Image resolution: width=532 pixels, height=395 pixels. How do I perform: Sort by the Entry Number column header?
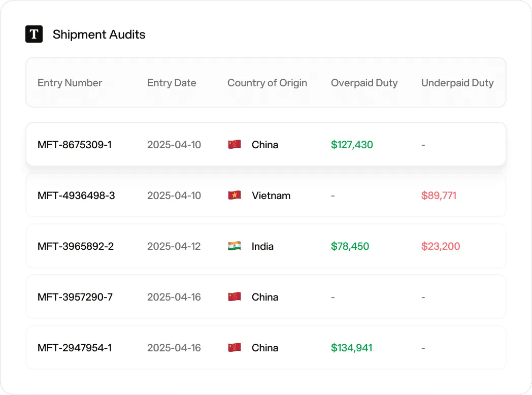point(70,83)
